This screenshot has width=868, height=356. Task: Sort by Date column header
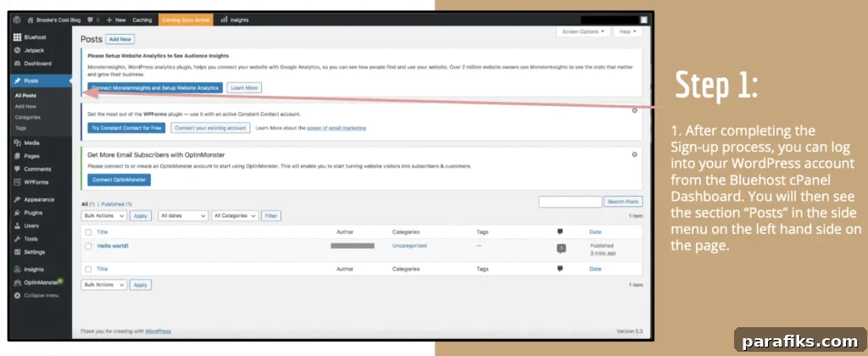click(595, 232)
